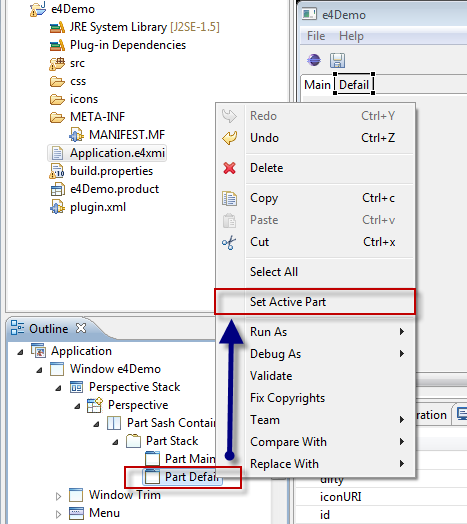
Task: Expand the Window Trim tree node
Action: tap(59, 496)
